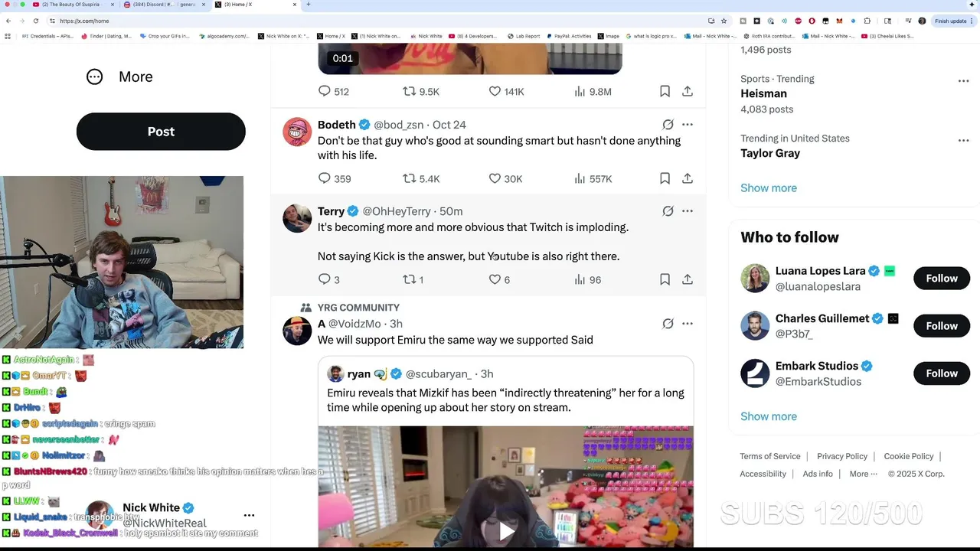Play the Emiru video in quoted tweet
This screenshot has height=551, width=980.
[x=505, y=530]
